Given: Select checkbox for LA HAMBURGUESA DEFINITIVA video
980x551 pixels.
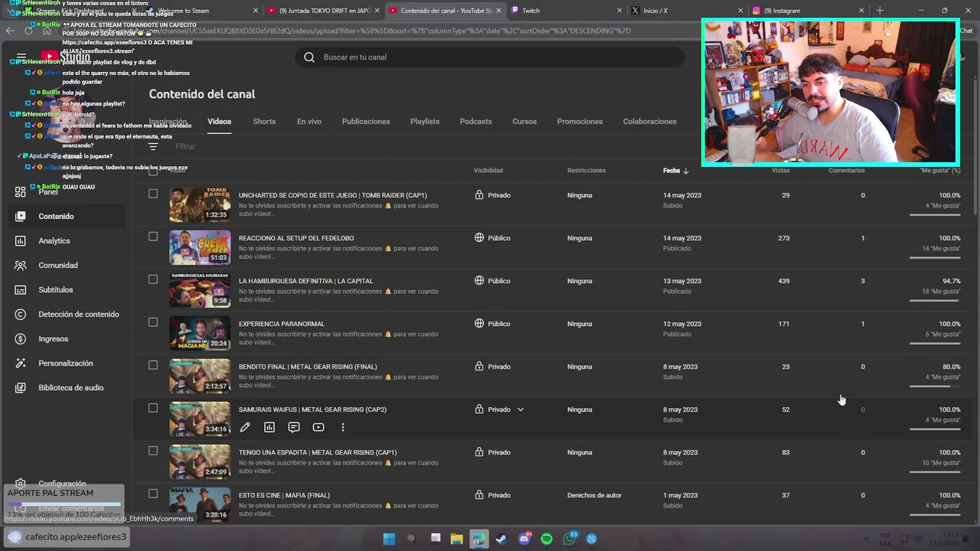Looking at the screenshot, I should [x=153, y=280].
